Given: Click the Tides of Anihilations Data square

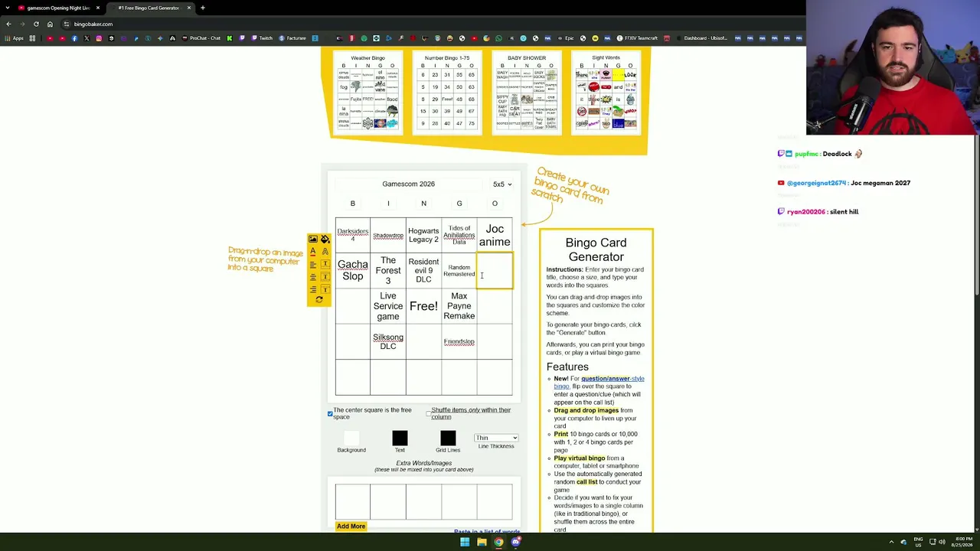Looking at the screenshot, I should (x=459, y=235).
